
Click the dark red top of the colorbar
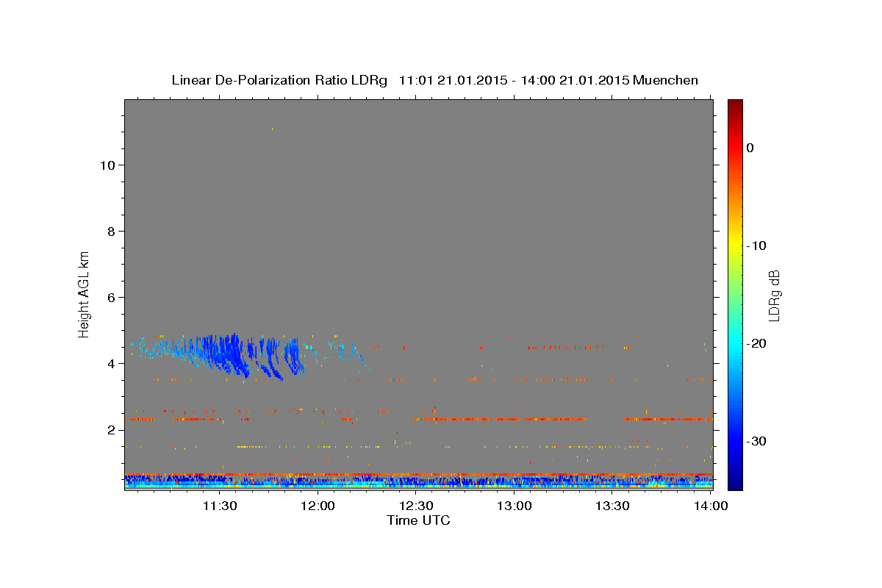[x=735, y=104]
